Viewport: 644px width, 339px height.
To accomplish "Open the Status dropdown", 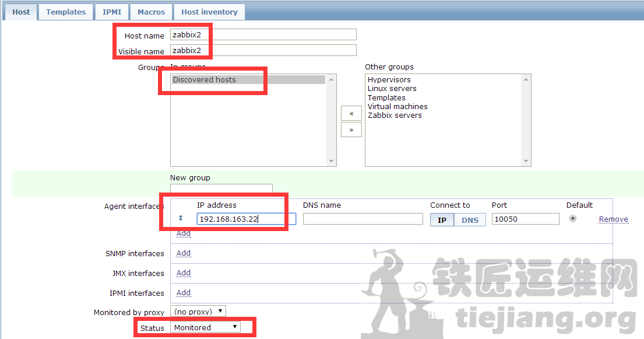I will pyautogui.click(x=205, y=327).
